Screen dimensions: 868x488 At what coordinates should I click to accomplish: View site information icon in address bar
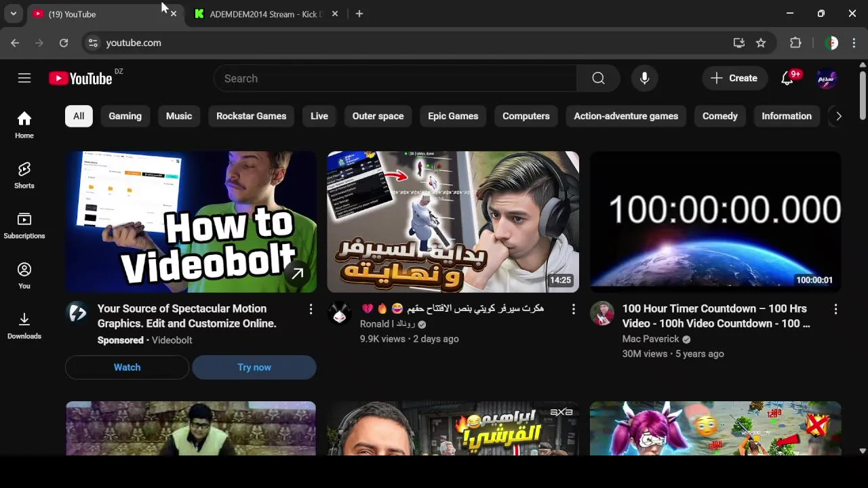click(93, 43)
